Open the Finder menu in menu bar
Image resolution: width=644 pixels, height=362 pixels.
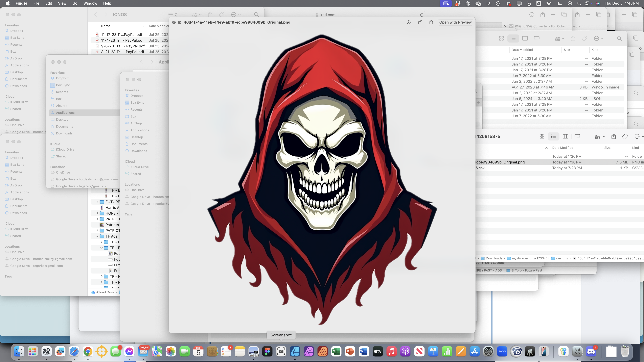pyautogui.click(x=21, y=3)
